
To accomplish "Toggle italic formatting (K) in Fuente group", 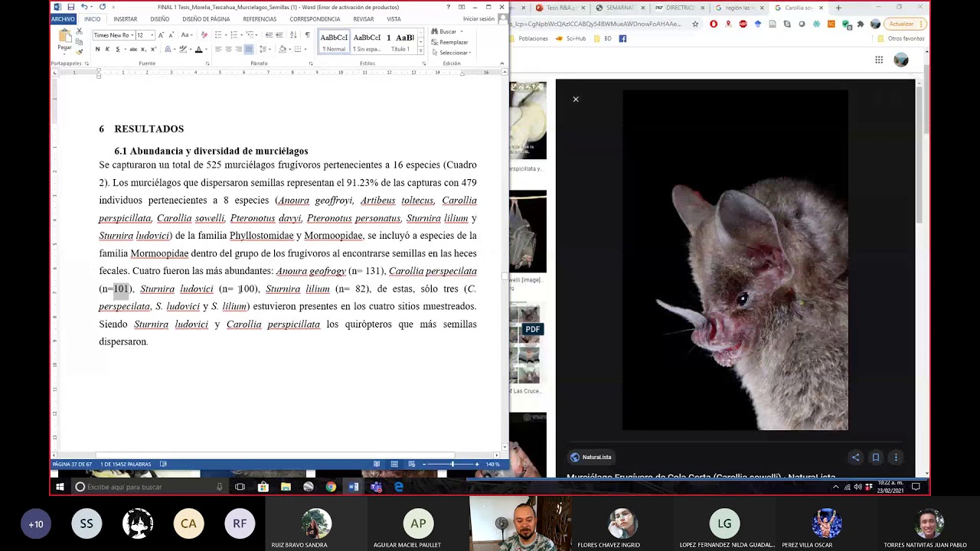I will click(x=107, y=50).
